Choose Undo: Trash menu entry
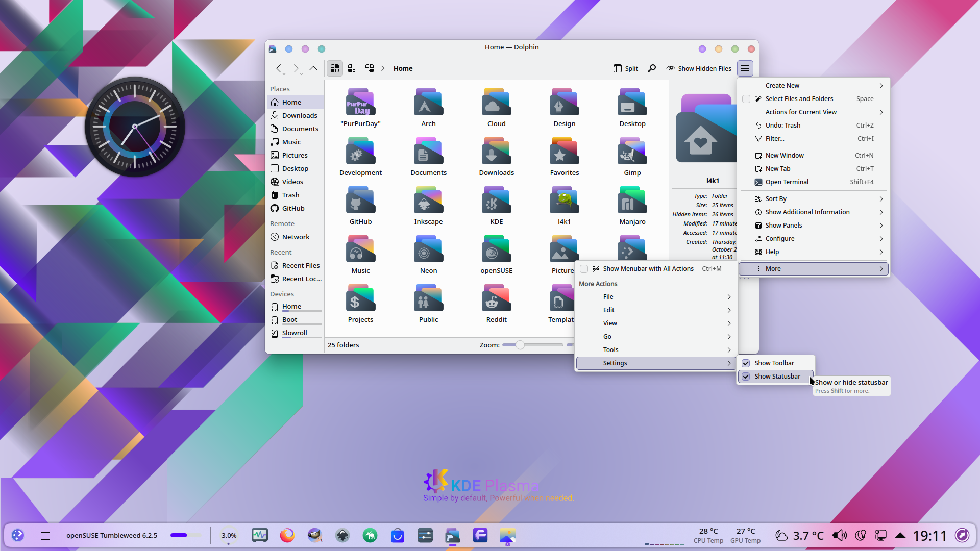980x551 pixels. 814,126
